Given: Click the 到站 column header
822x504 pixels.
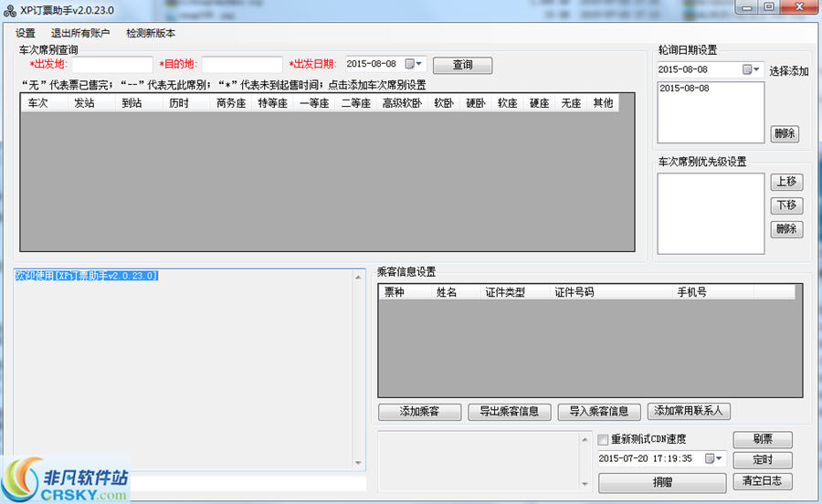Looking at the screenshot, I should [x=139, y=102].
